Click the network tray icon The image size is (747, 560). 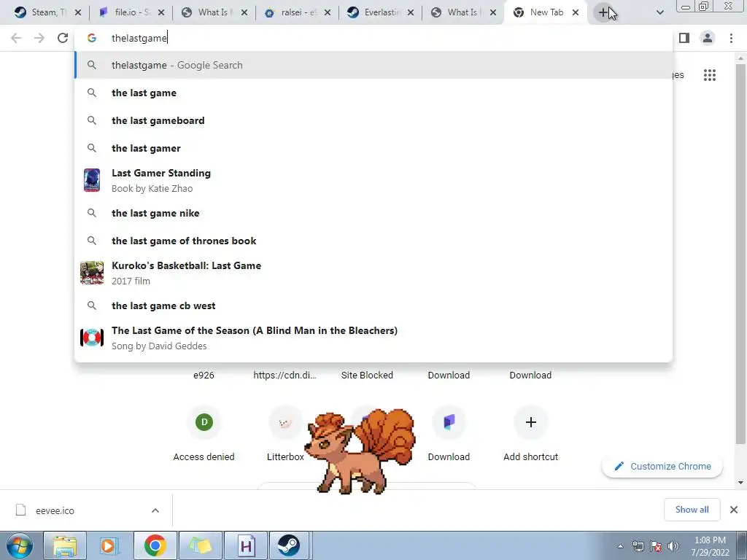coord(638,546)
